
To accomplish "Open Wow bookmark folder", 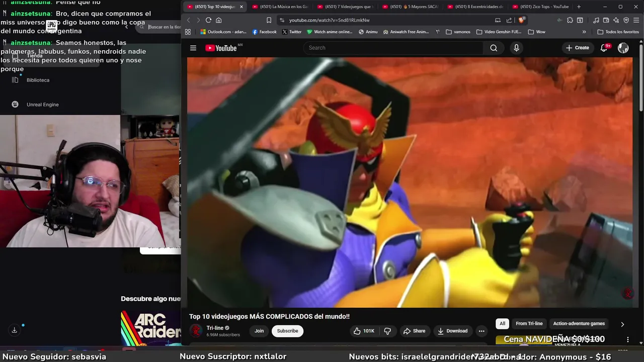I will click(536, 32).
